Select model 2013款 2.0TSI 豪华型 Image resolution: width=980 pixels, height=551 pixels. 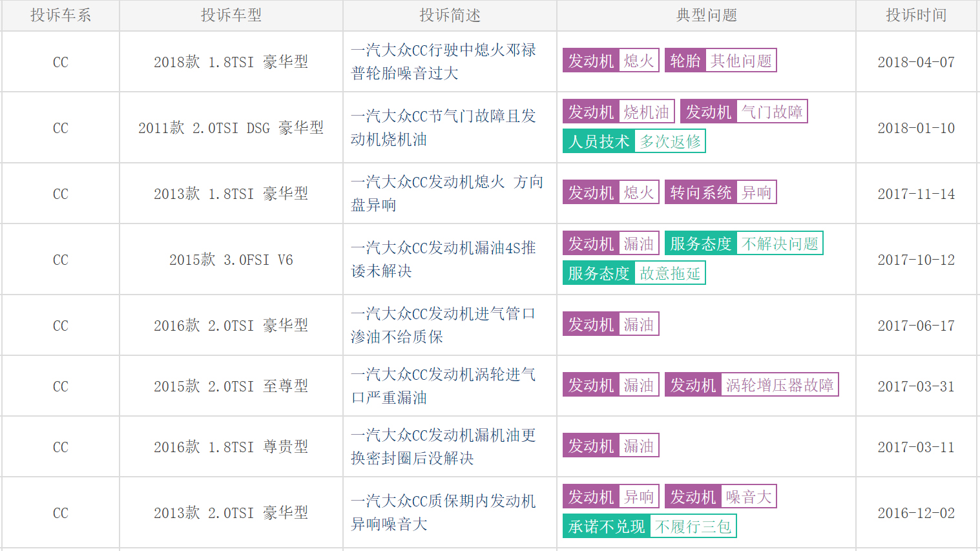point(231,513)
